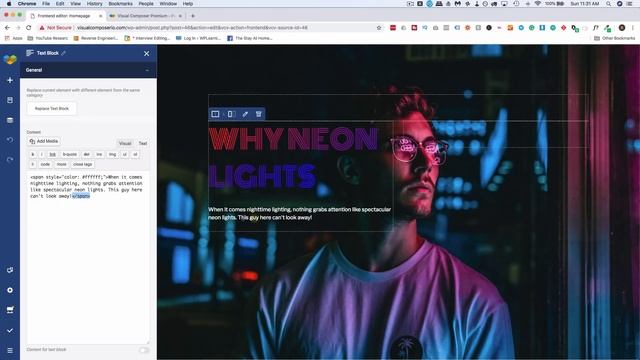This screenshot has width=640, height=360.
Task: Click the more quicktag button
Action: tap(62, 164)
